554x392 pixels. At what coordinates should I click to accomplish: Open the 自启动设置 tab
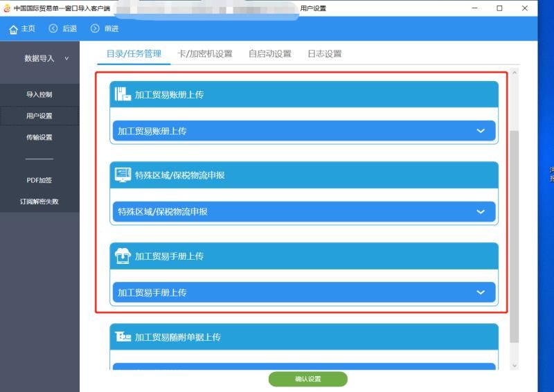tap(269, 54)
